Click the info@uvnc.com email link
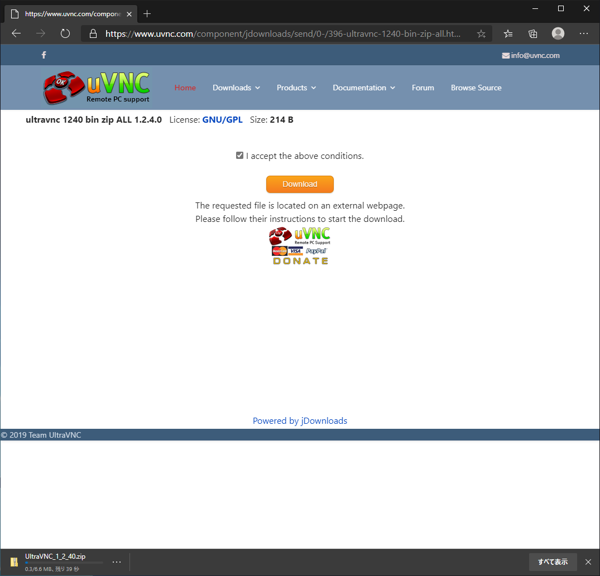 (x=531, y=55)
